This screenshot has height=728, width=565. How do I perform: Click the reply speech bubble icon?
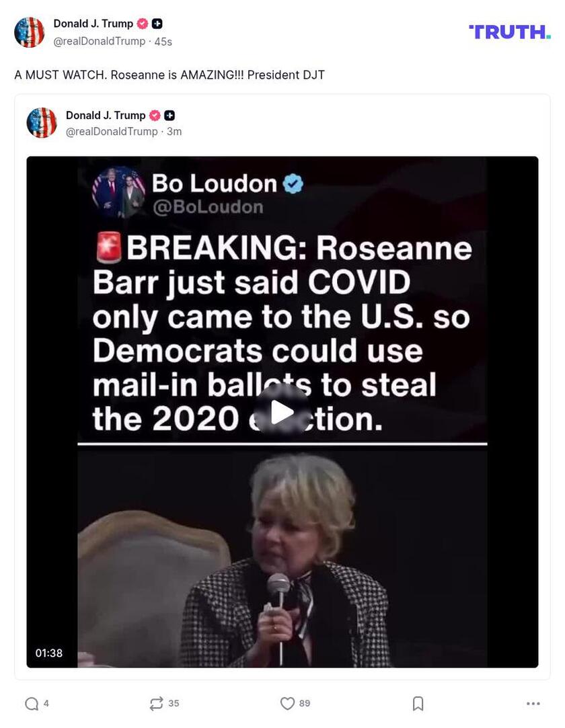pos(32,703)
